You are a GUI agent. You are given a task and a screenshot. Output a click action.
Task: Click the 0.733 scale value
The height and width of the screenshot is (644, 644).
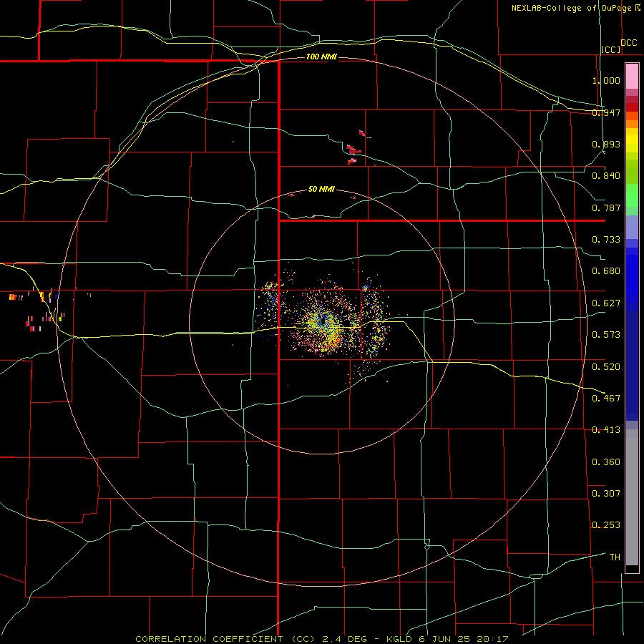click(606, 240)
